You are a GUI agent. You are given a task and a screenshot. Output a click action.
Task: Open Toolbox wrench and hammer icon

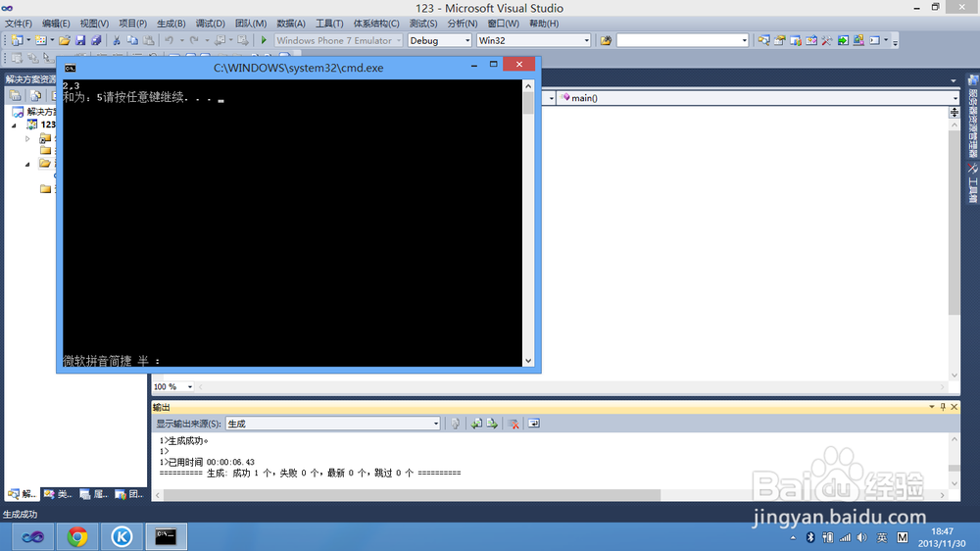827,40
